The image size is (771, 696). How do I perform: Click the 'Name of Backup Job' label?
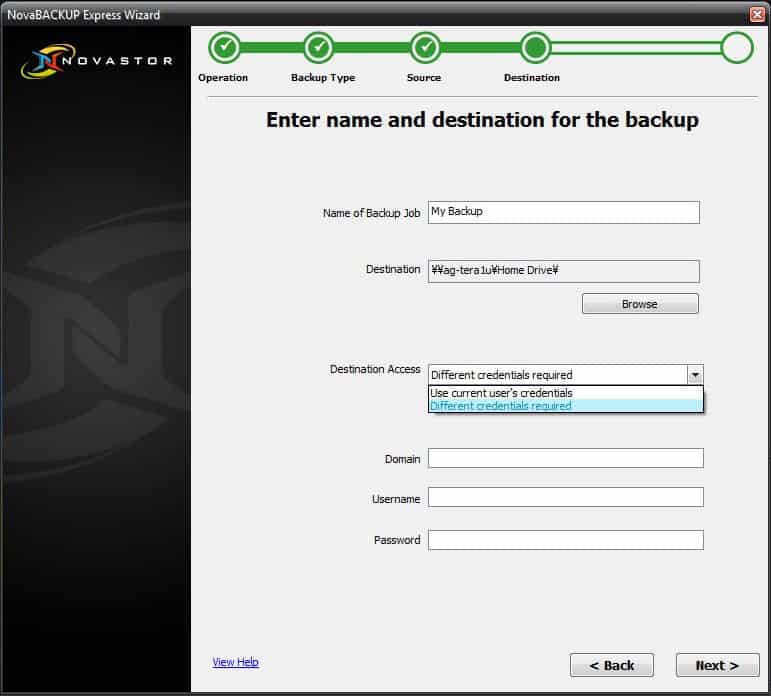click(371, 213)
